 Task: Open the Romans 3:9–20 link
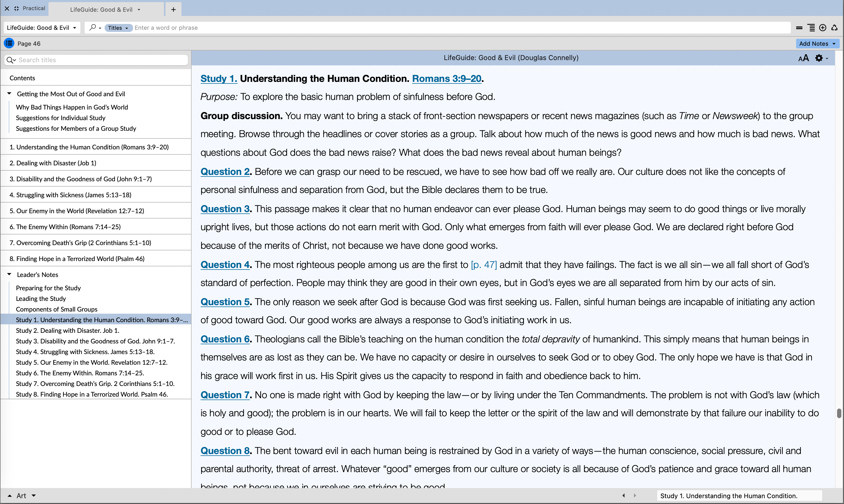(x=446, y=78)
